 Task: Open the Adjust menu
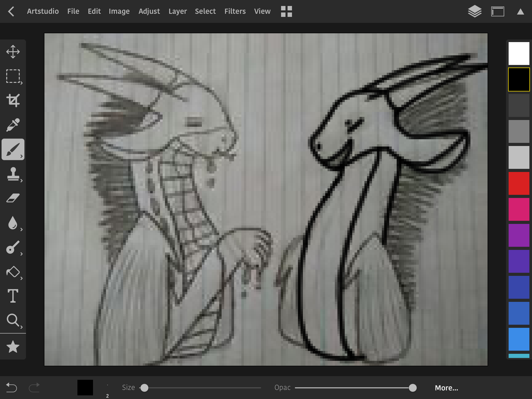149,11
